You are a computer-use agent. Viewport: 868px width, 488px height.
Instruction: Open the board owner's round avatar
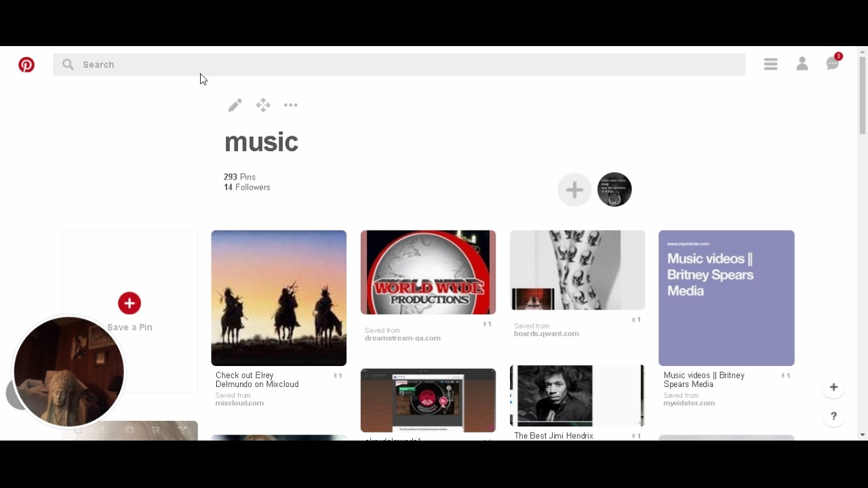(x=614, y=190)
